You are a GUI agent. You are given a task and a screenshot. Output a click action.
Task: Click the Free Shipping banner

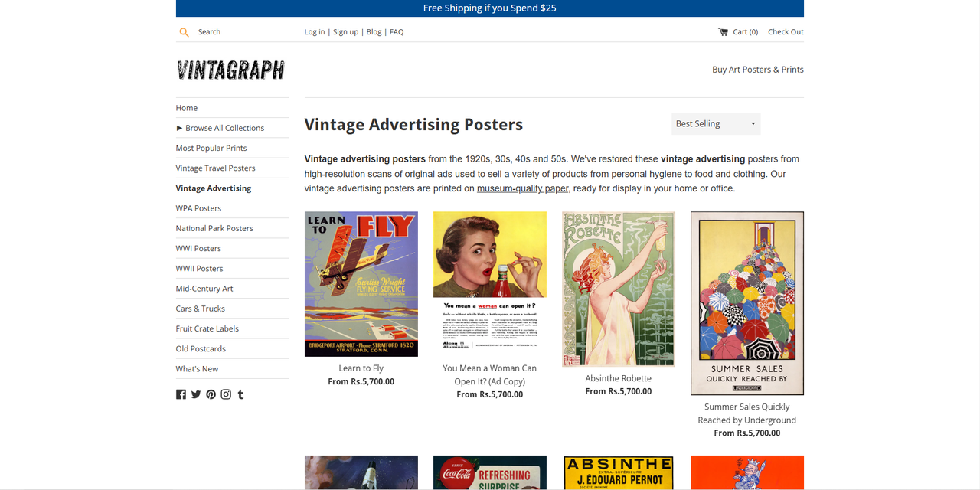pos(490,8)
